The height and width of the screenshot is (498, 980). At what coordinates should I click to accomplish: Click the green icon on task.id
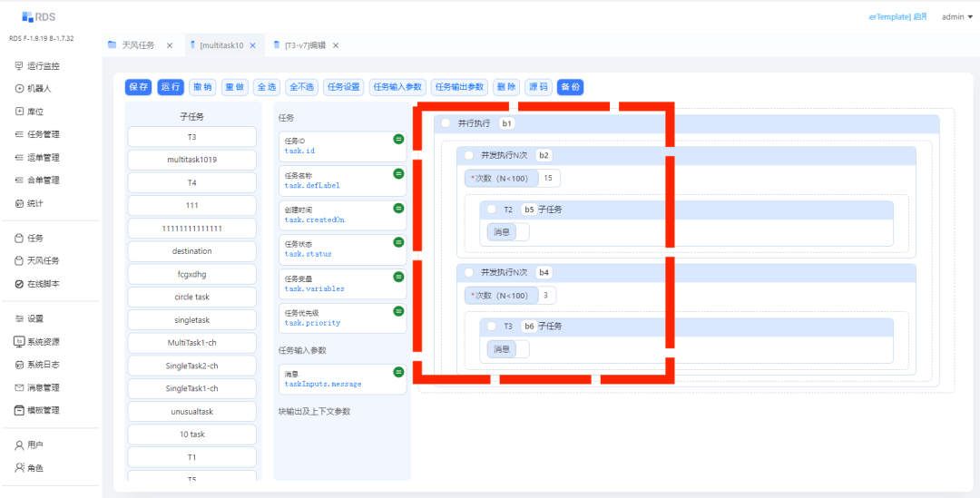click(x=397, y=139)
